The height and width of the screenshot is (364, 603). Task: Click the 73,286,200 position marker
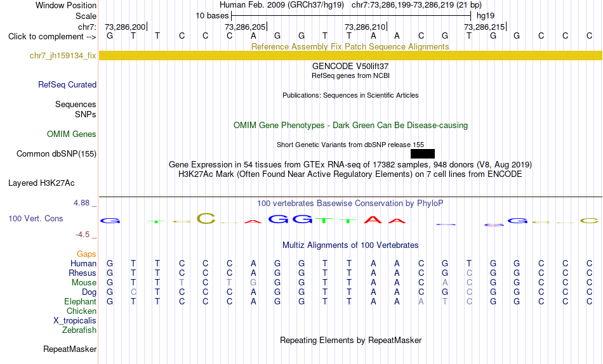coord(126,27)
